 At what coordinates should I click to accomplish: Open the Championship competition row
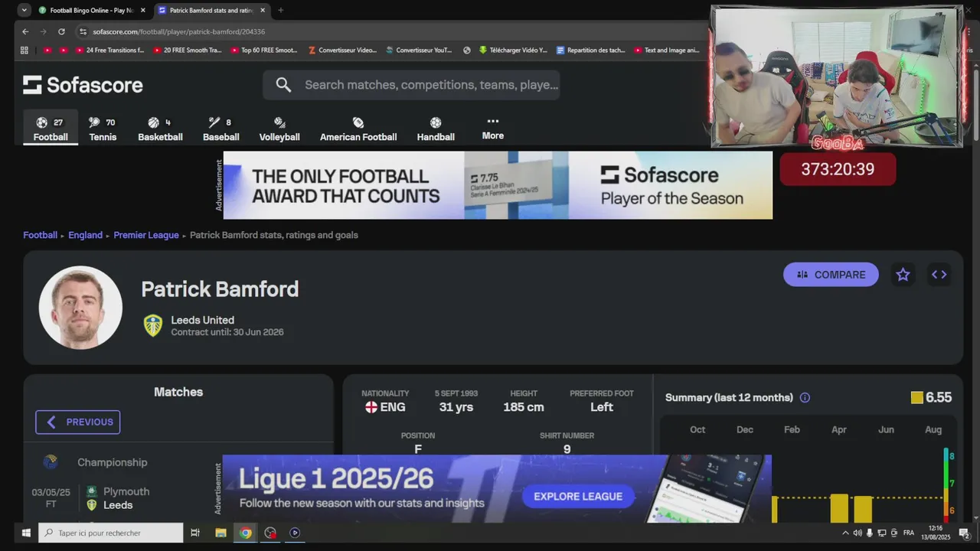pyautogui.click(x=178, y=462)
